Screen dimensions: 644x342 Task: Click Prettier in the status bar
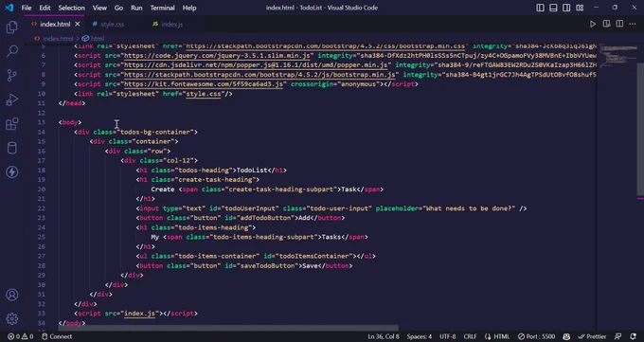click(x=592, y=336)
